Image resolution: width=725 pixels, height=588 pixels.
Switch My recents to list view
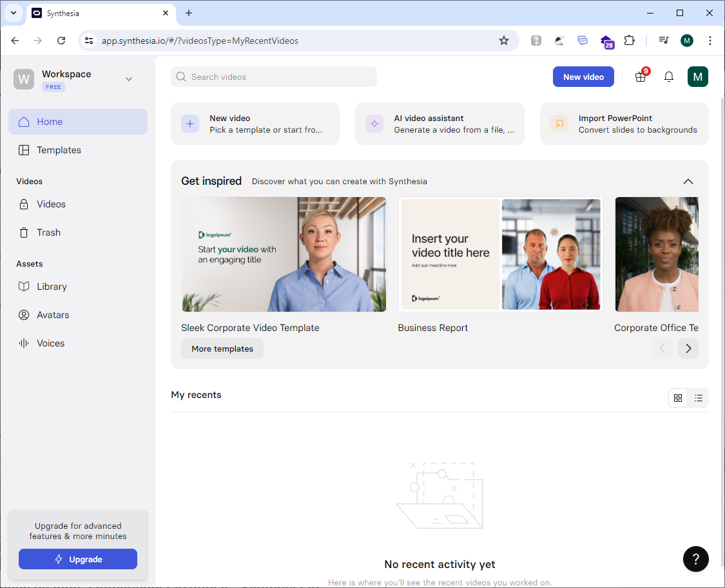click(698, 398)
